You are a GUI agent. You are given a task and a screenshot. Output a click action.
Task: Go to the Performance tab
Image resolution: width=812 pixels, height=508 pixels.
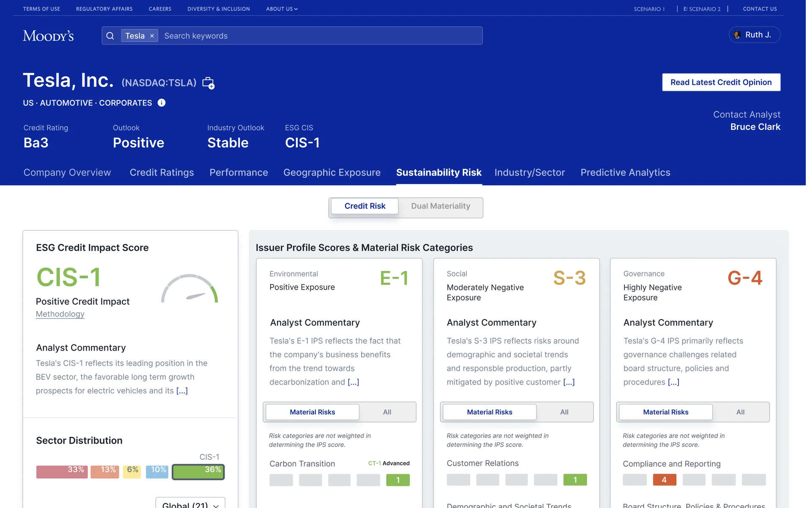point(239,173)
